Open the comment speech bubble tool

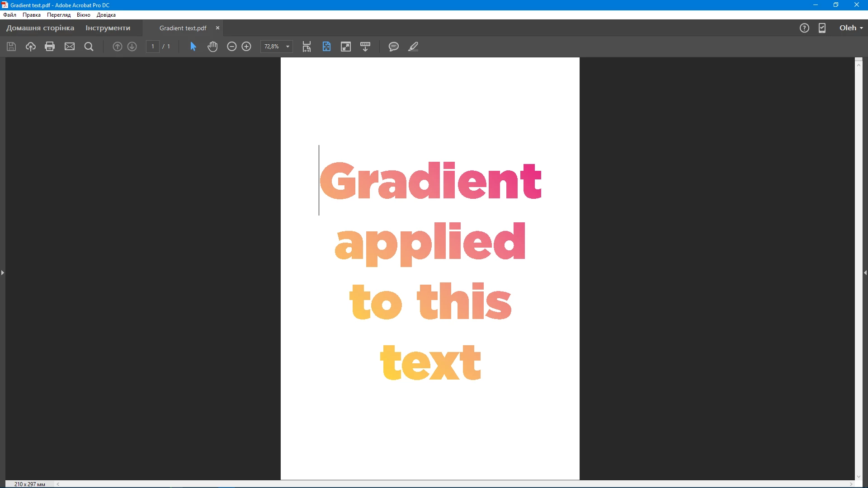[x=393, y=47]
